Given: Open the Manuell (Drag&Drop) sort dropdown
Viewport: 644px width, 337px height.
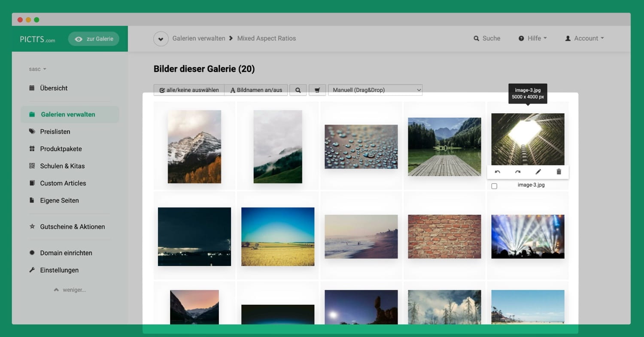Looking at the screenshot, I should click(x=375, y=90).
